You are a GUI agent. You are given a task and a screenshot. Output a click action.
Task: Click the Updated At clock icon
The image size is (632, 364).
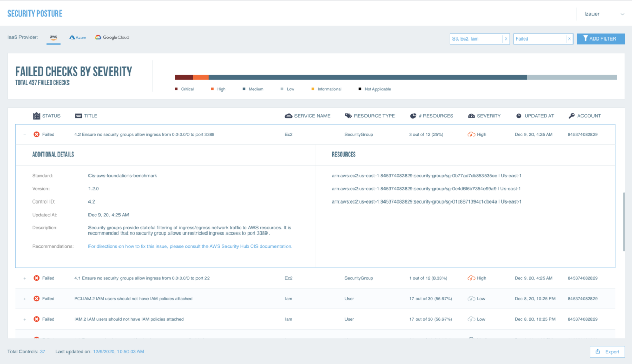[519, 116]
